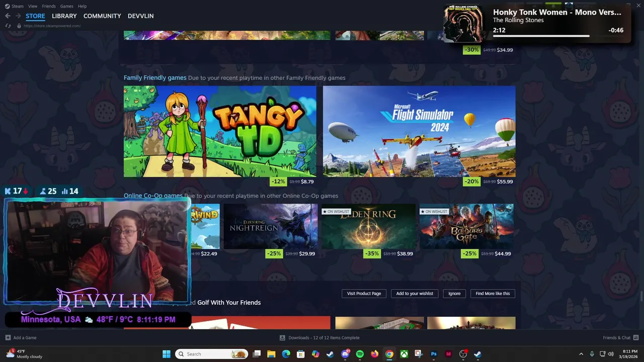This screenshot has height=362, width=644.
Task: Open Friends & Chat window icon
Action: pyautogui.click(x=636, y=338)
